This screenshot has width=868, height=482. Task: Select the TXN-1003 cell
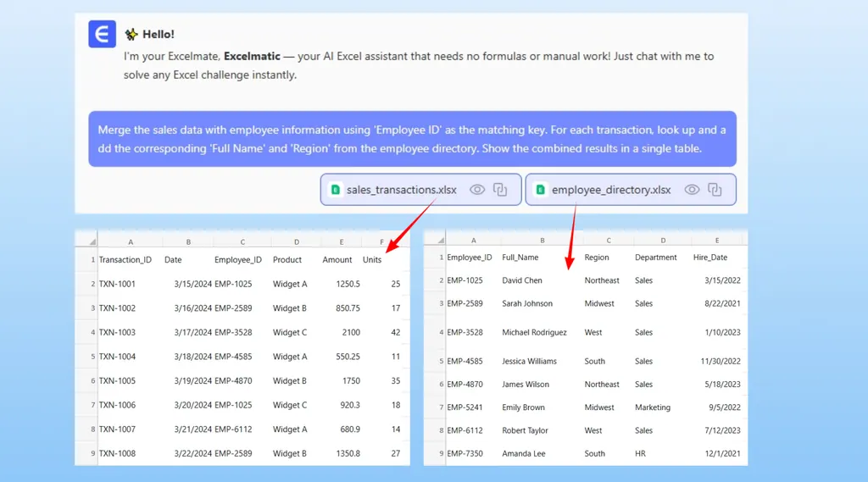coord(117,332)
